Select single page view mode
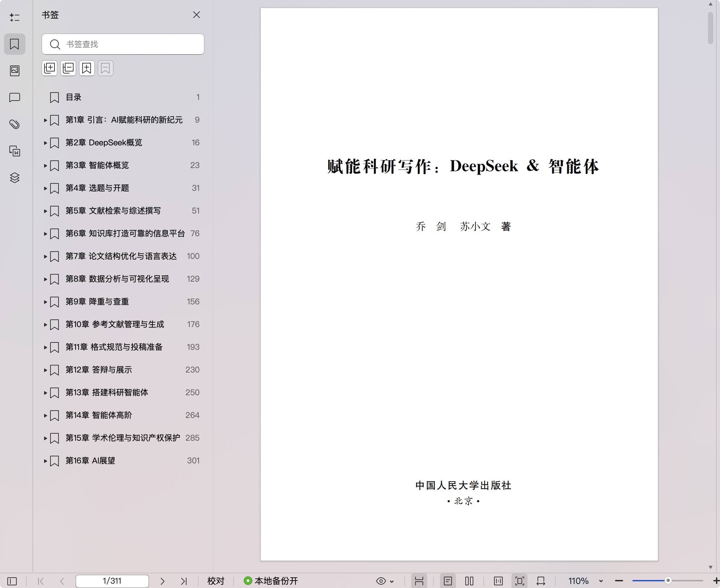This screenshot has height=588, width=720. pos(448,581)
